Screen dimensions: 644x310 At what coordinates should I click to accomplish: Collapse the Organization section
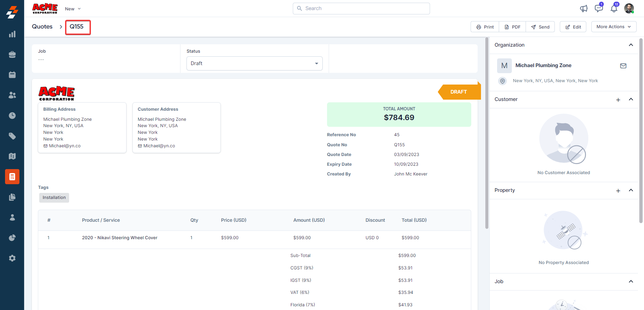[x=631, y=45]
